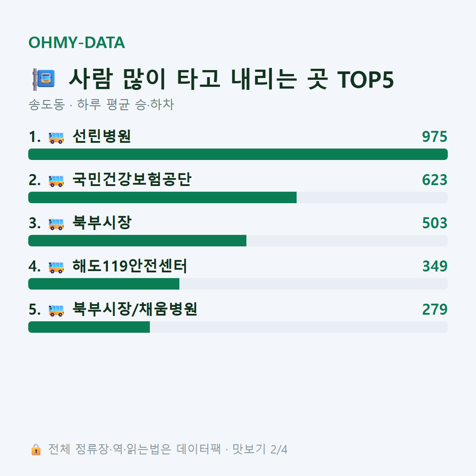Click the 623 ridership value
Image resolution: width=476 pixels, height=476 pixels.
pos(435,180)
